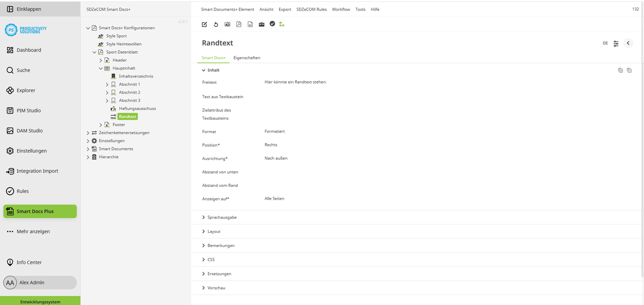Select the DAM Studio sidebar entry

pyautogui.click(x=29, y=131)
